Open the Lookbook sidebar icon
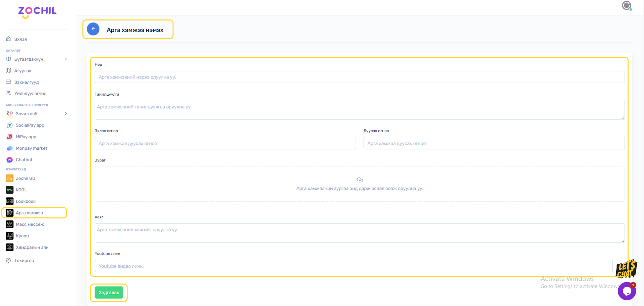This screenshot has width=644, height=306. pos(10,201)
